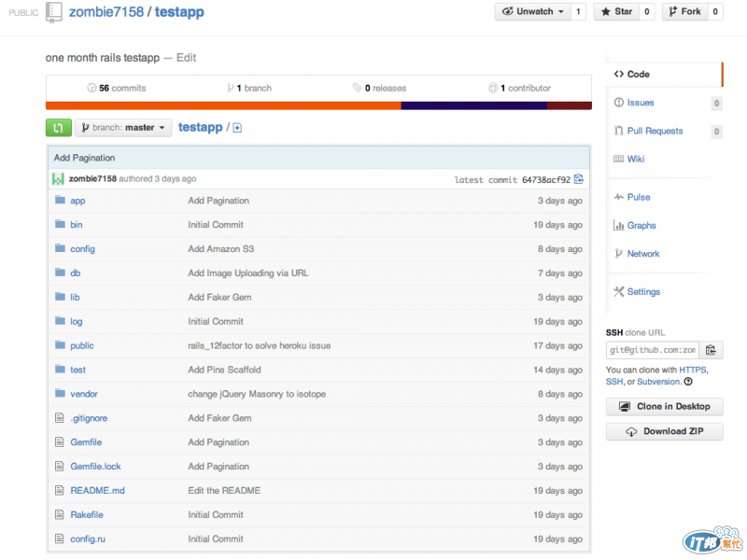The image size is (747, 560).
Task: Open the Code tab in sidebar
Action: click(665, 75)
